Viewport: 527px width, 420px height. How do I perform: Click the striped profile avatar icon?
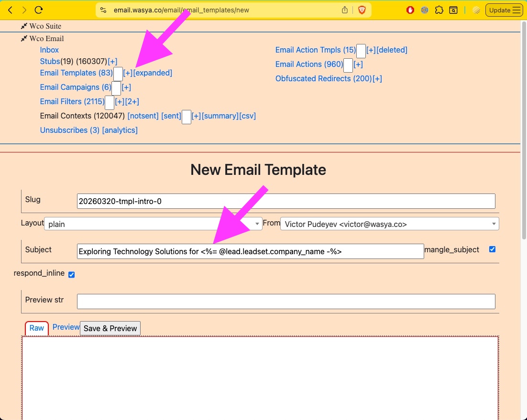(x=476, y=10)
